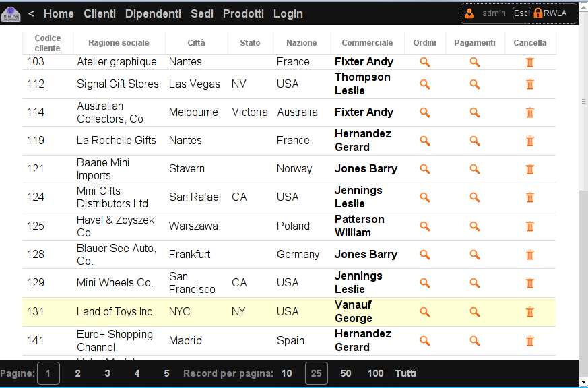Open orders for Atelier graphique

[x=425, y=62]
